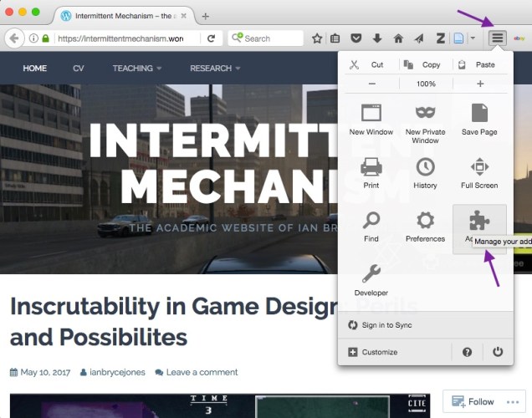The height and width of the screenshot is (418, 532).
Task: Expand the Research navigation dropdown
Action: 215,68
